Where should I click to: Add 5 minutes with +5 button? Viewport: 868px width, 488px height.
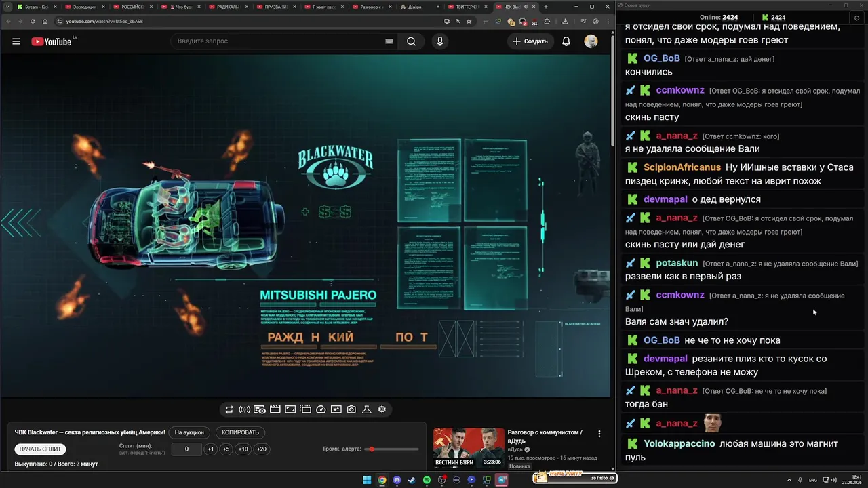click(226, 449)
